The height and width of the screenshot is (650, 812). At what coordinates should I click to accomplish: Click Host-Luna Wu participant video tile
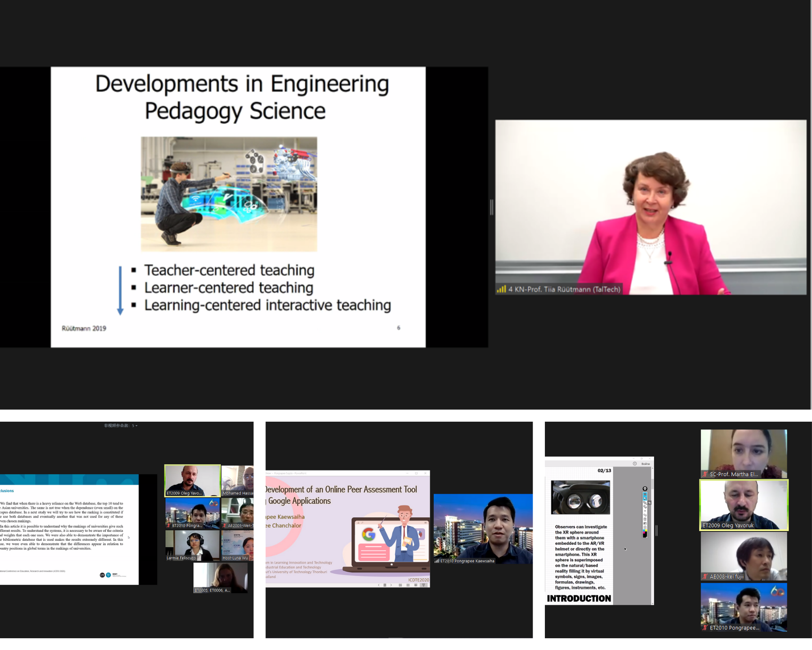coord(237,545)
